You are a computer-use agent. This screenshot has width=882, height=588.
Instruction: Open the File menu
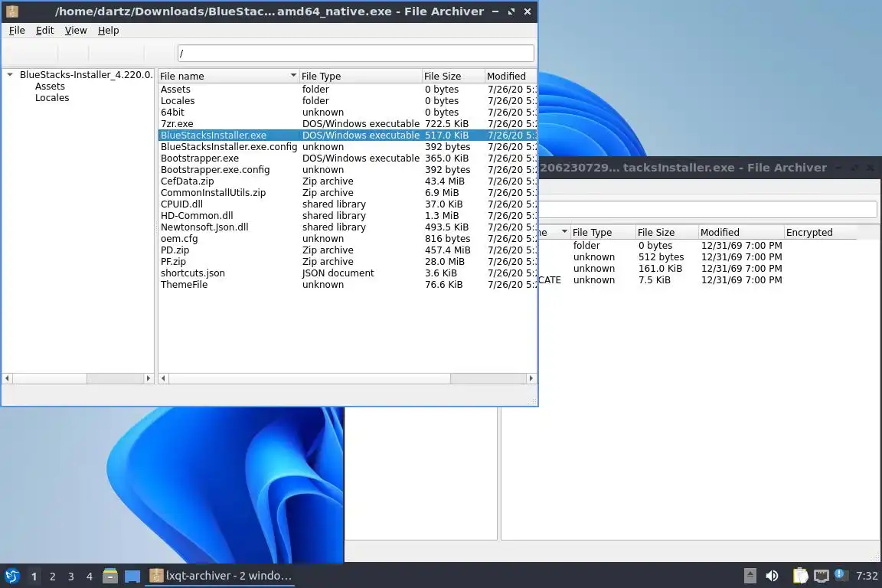17,31
